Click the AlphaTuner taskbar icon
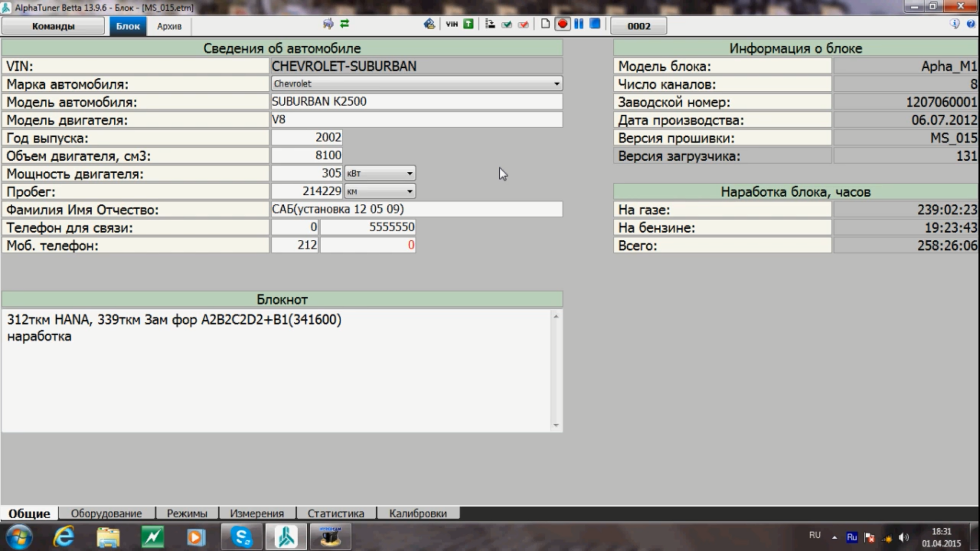 (286, 537)
